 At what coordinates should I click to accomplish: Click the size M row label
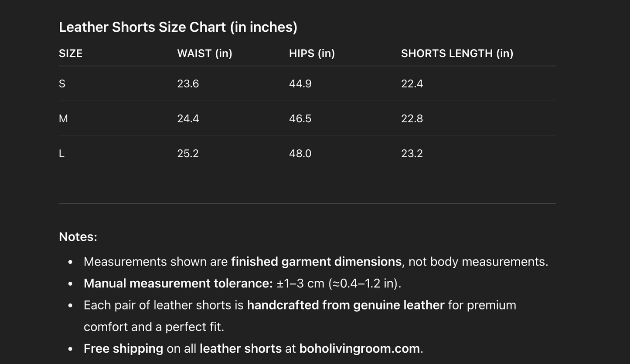point(63,118)
